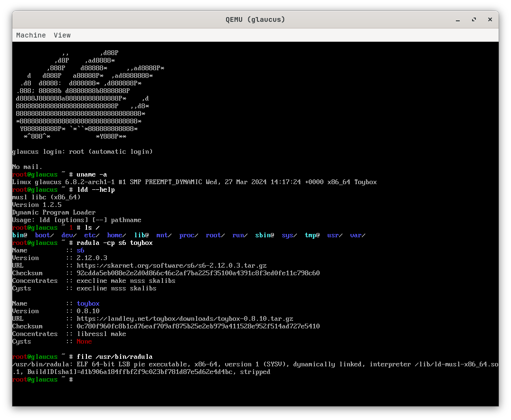The height and width of the screenshot is (420, 511).
Task: Click the 'sys/' directory entry
Action: point(289,235)
